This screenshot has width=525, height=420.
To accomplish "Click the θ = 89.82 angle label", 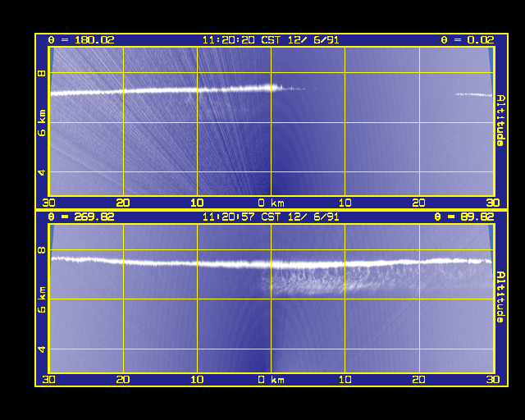I will pos(463,217).
